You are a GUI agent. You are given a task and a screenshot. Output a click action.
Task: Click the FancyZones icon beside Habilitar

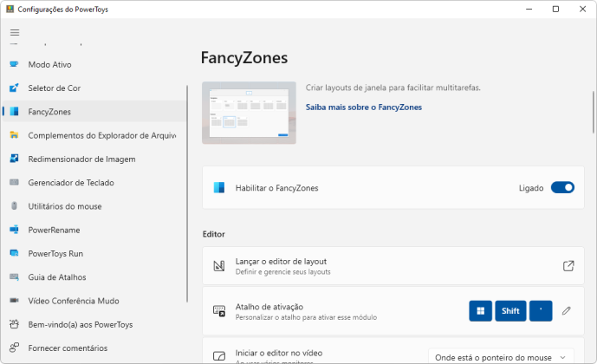click(x=219, y=188)
